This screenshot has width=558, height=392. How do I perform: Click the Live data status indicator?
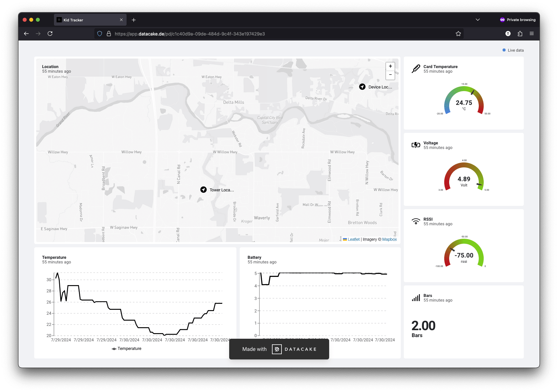click(513, 50)
